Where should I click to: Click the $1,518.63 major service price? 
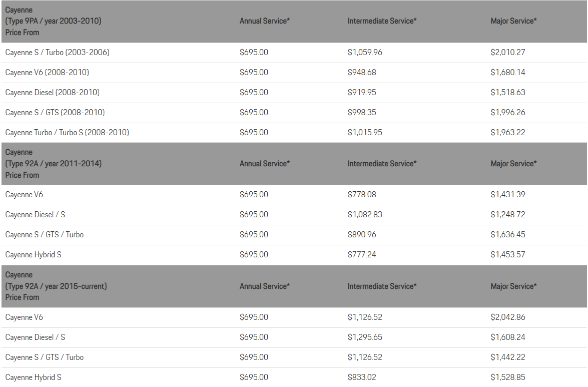(x=507, y=93)
